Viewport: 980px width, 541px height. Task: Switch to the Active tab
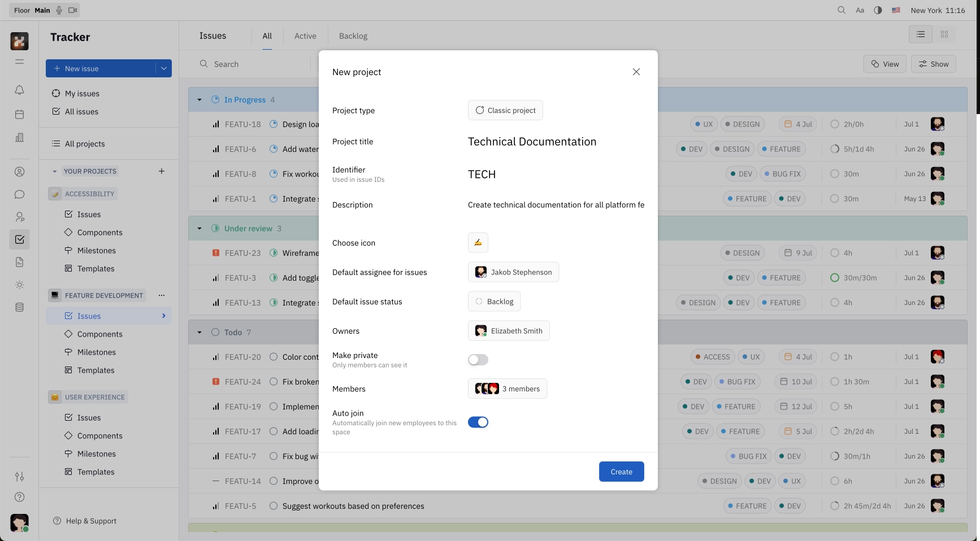[305, 36]
